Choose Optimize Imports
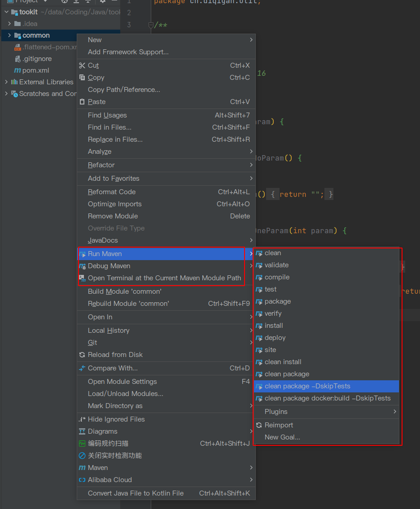This screenshot has height=509, width=420. [166, 204]
